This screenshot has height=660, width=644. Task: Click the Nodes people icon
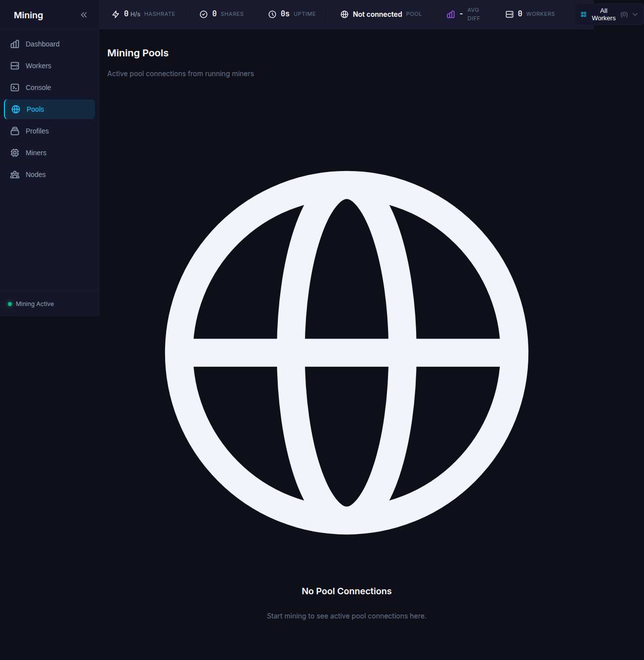[x=15, y=175]
